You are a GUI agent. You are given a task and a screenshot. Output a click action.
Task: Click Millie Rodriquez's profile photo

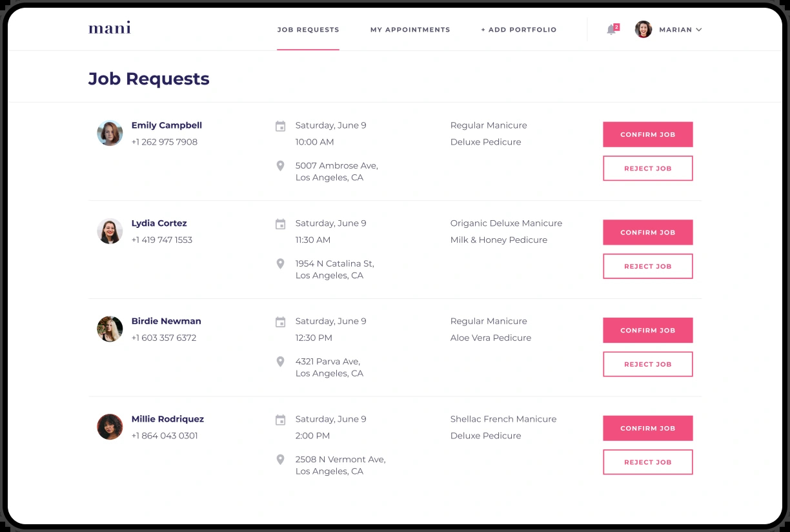[110, 427]
